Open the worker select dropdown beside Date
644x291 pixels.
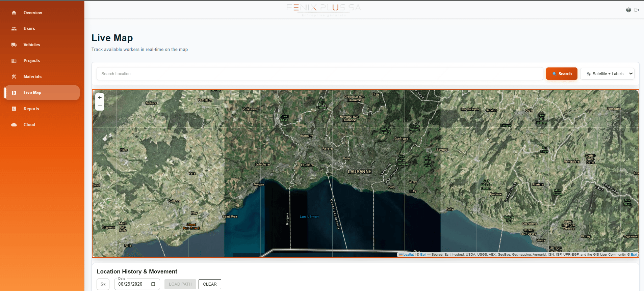click(x=103, y=284)
